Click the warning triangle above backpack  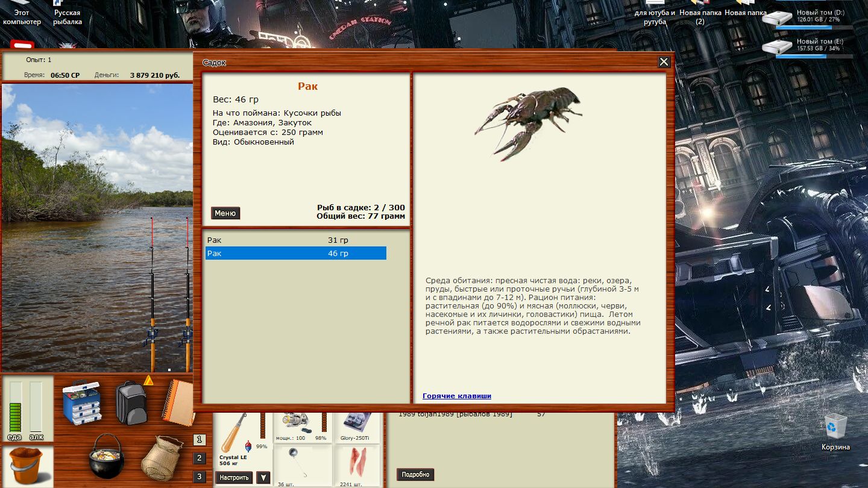point(148,380)
